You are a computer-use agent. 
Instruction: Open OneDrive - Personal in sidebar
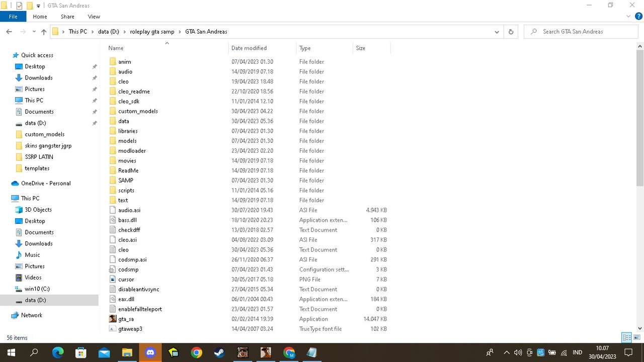pos(45,184)
